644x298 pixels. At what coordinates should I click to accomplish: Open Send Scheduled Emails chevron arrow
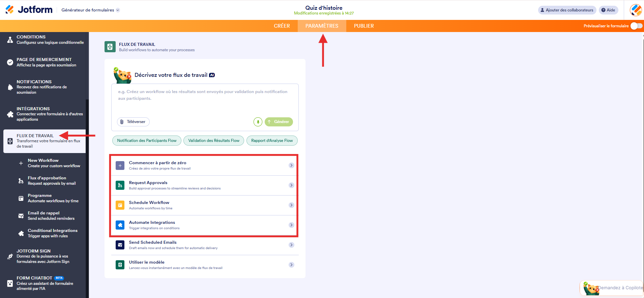click(x=291, y=245)
